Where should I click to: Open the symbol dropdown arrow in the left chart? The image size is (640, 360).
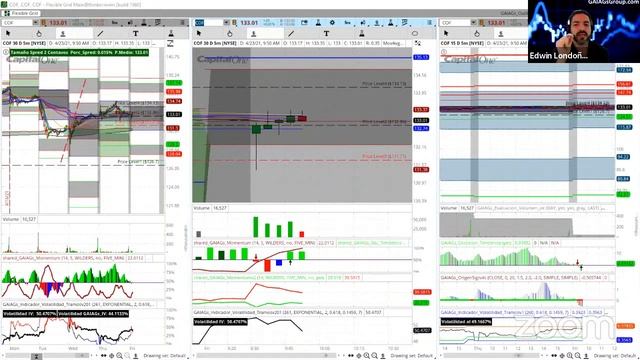(36, 22)
